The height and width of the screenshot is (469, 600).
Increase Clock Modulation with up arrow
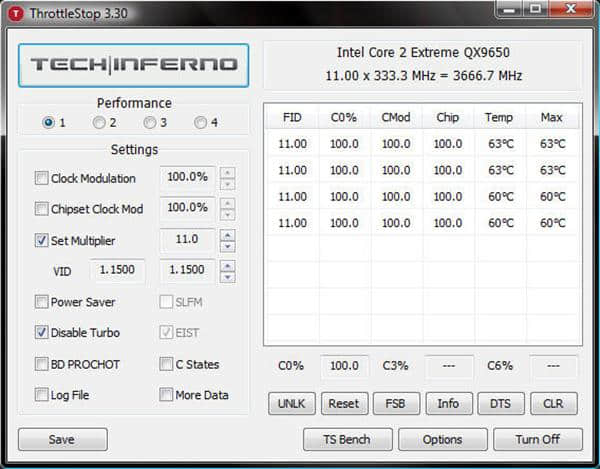(x=228, y=173)
